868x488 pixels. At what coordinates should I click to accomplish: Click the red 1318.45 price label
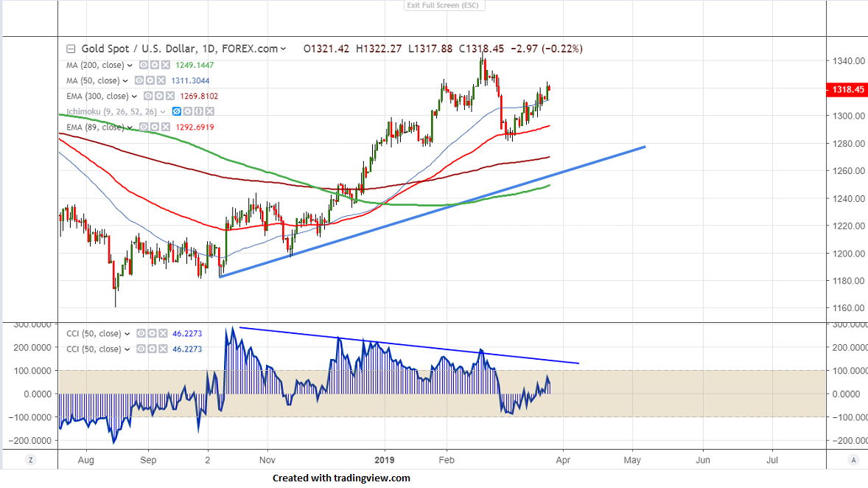coord(847,90)
